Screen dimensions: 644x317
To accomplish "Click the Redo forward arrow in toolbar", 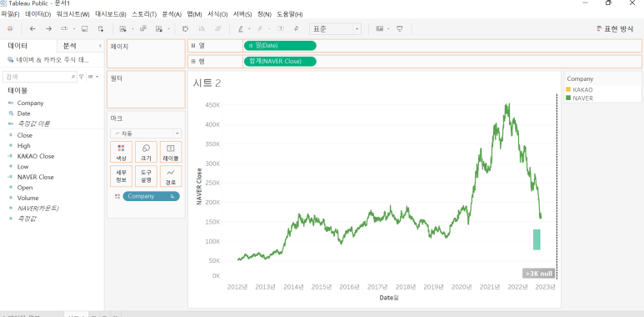I will coord(48,29).
